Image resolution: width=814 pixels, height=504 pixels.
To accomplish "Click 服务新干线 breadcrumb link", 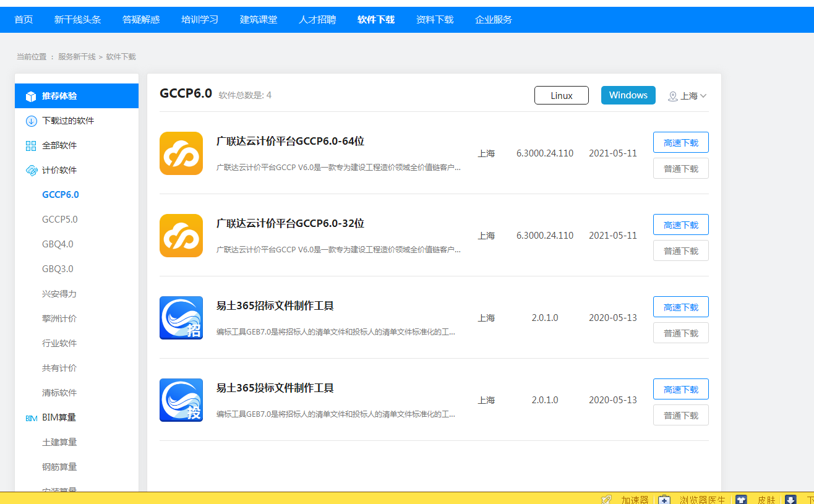I will [x=77, y=57].
